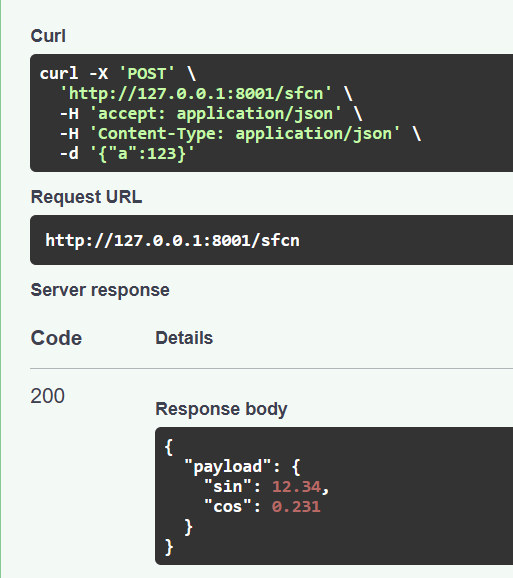Click the "cos" value 0.231

click(296, 506)
